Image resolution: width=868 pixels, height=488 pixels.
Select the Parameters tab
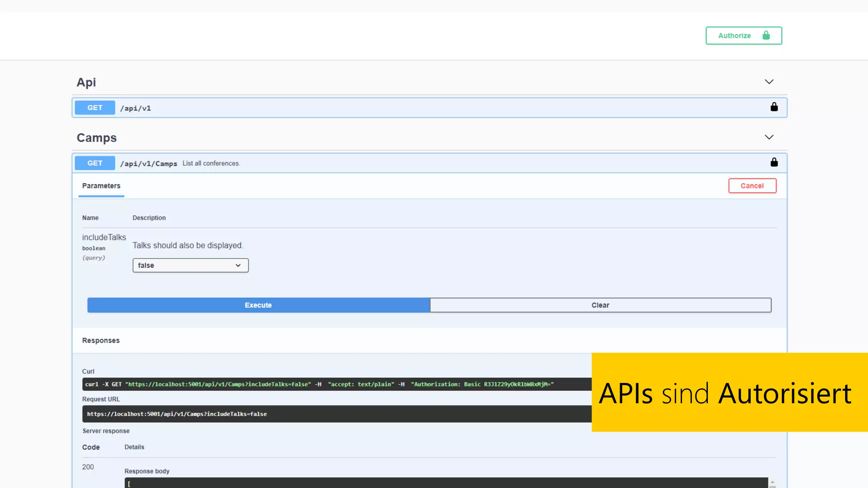pos(101,186)
